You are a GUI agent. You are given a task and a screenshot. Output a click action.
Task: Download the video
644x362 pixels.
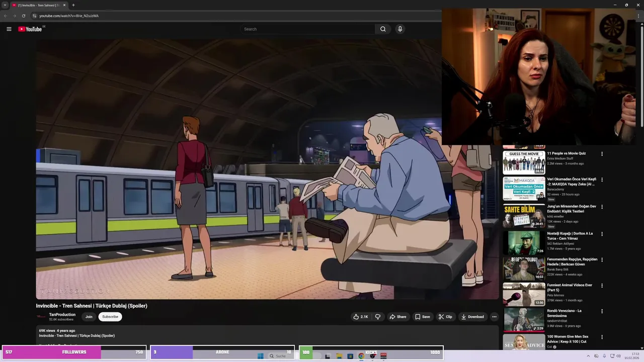pyautogui.click(x=472, y=317)
